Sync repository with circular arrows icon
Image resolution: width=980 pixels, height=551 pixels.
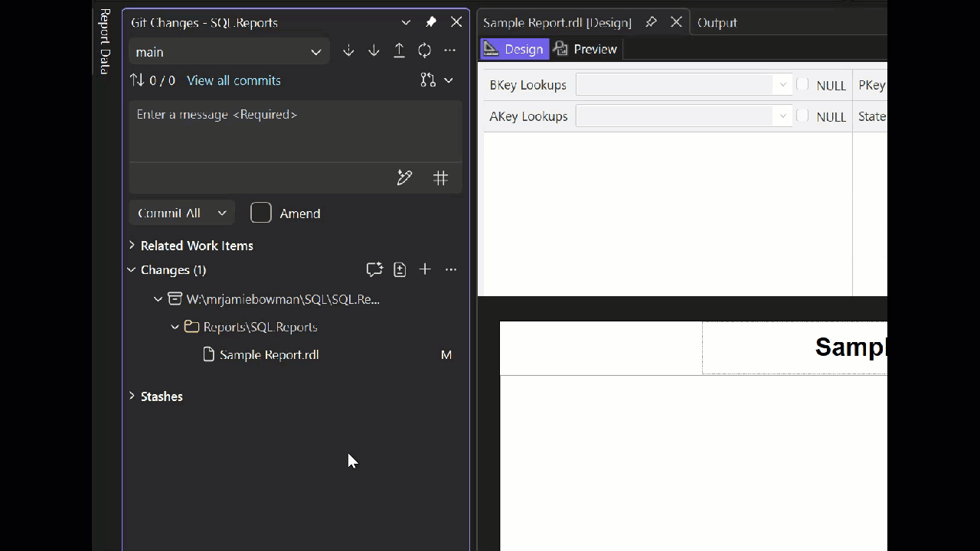tap(424, 51)
